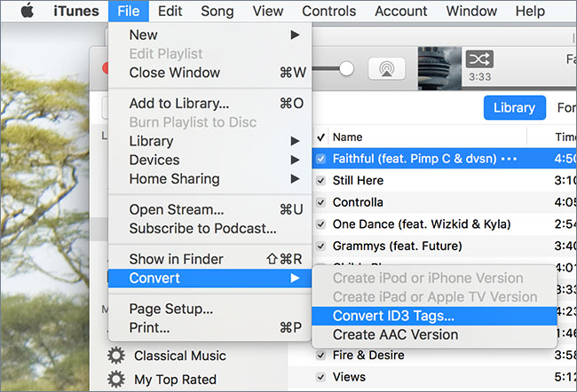Open the Apple menu
Screen dimensions: 577x392
tap(28, 11)
